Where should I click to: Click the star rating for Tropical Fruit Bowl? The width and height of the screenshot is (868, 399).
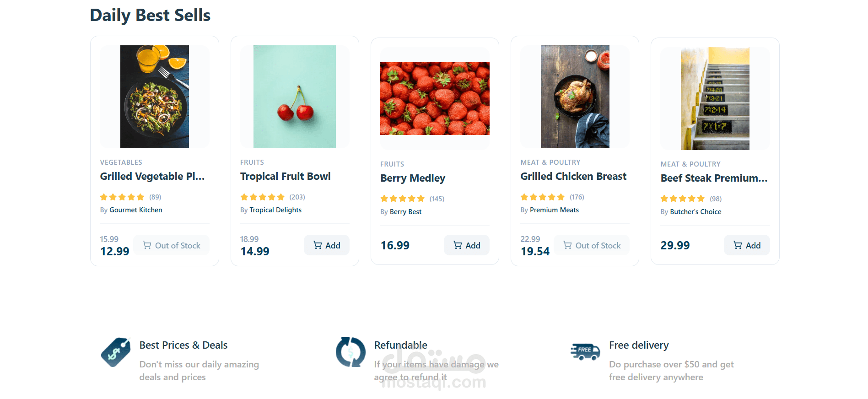click(x=263, y=197)
